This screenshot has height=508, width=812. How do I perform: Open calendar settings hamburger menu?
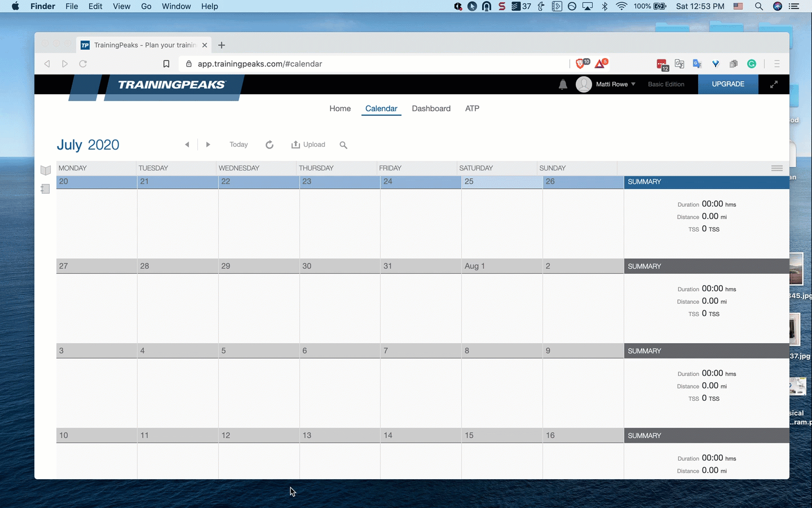[x=776, y=168]
